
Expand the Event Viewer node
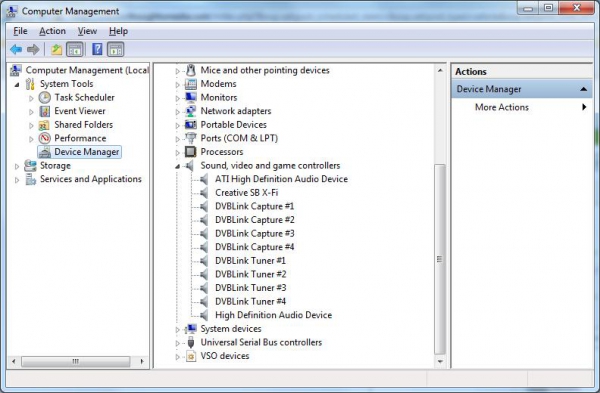click(31, 112)
